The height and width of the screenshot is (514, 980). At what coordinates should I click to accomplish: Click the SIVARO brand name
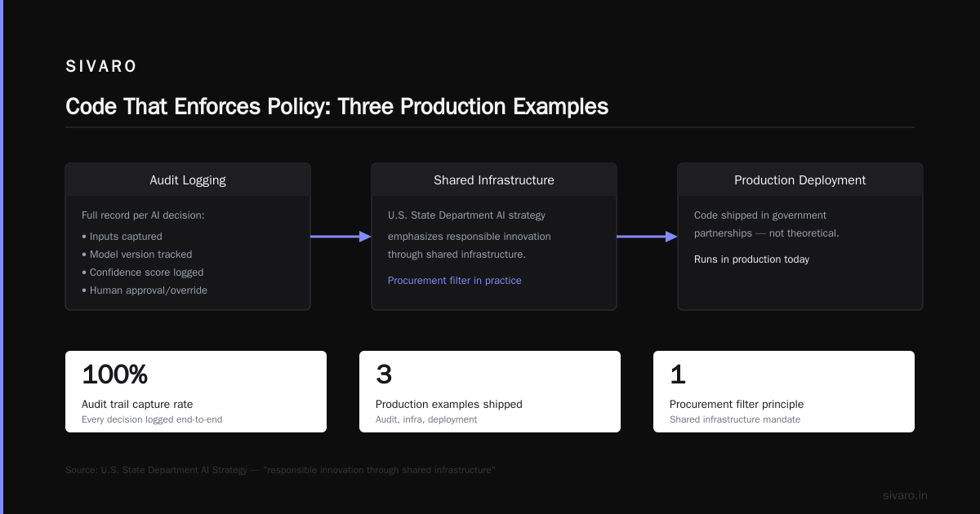click(101, 67)
